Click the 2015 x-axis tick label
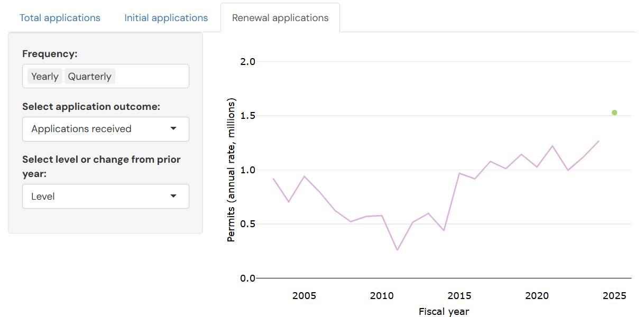The height and width of the screenshot is (317, 644). pyautogui.click(x=459, y=295)
